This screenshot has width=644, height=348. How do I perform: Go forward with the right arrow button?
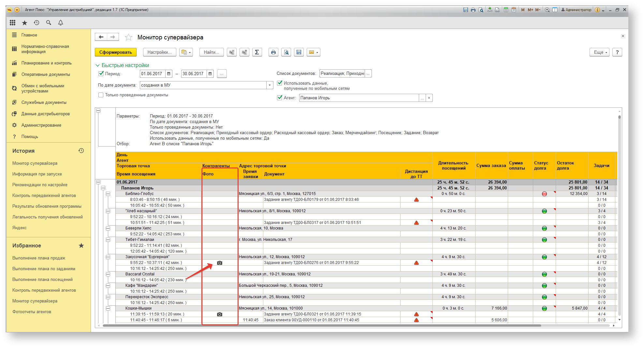(x=113, y=37)
